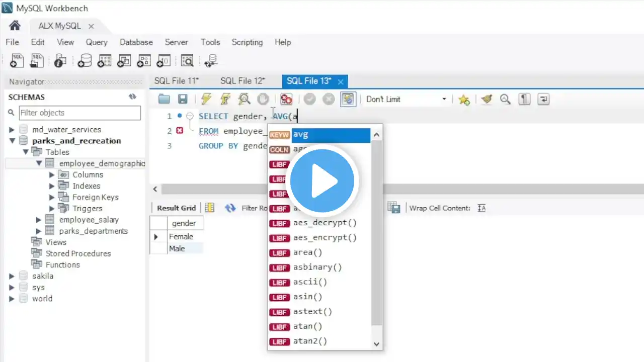644x362 pixels.
Task: Click the autocomplete list scrollbar down arrow
Action: (x=376, y=344)
